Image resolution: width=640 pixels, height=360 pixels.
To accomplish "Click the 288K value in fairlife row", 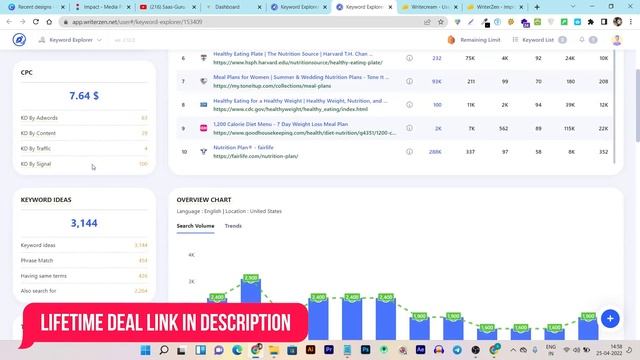I will [435, 152].
